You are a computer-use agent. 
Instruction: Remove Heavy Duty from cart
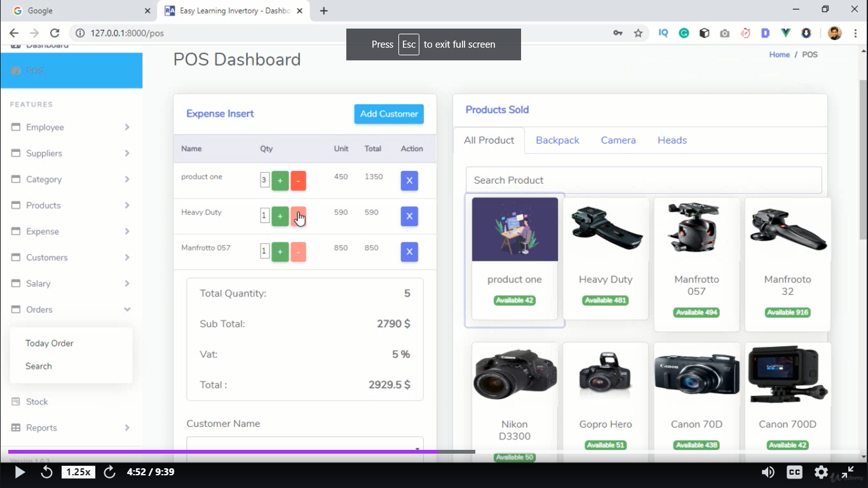click(x=409, y=216)
